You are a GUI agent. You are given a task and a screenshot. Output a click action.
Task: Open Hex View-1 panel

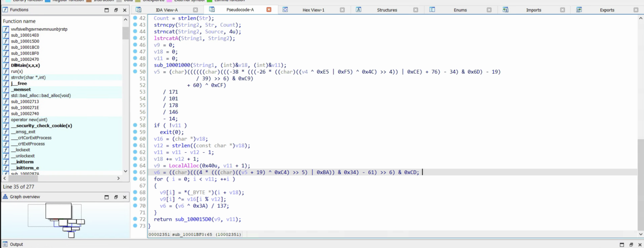click(313, 9)
